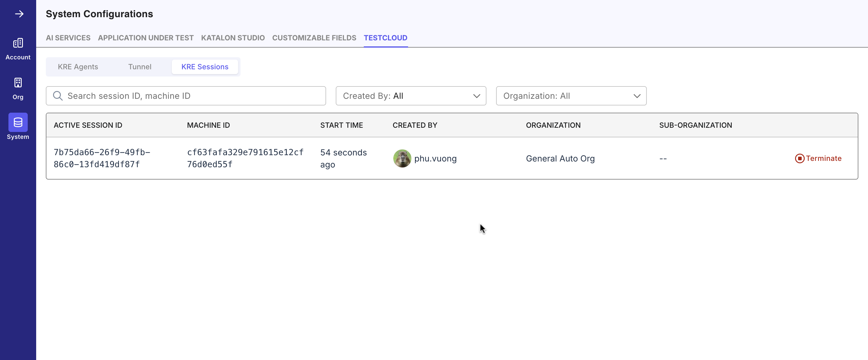Select System database icon
Image resolution: width=868 pixels, height=360 pixels.
pos(18,122)
